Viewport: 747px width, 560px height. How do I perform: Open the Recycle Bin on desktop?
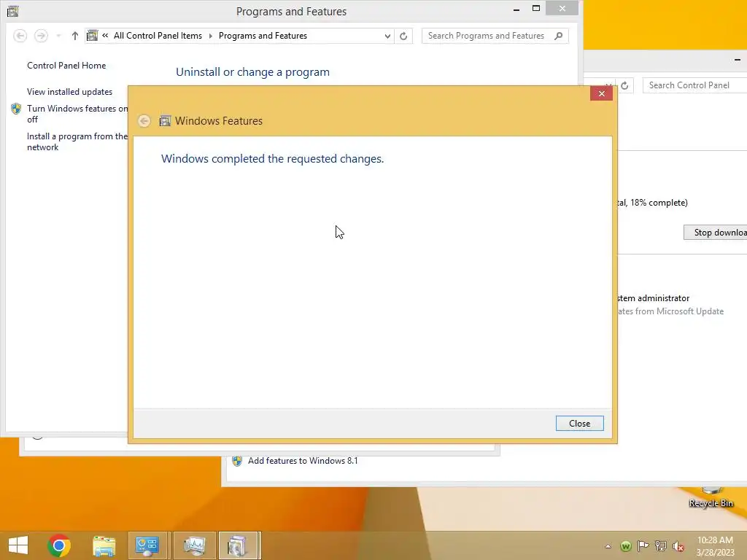tap(711, 497)
